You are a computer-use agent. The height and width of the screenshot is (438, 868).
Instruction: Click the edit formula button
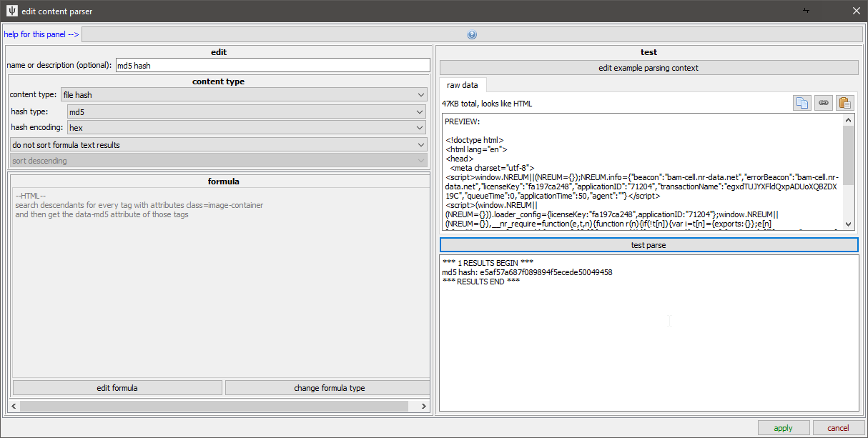117,388
